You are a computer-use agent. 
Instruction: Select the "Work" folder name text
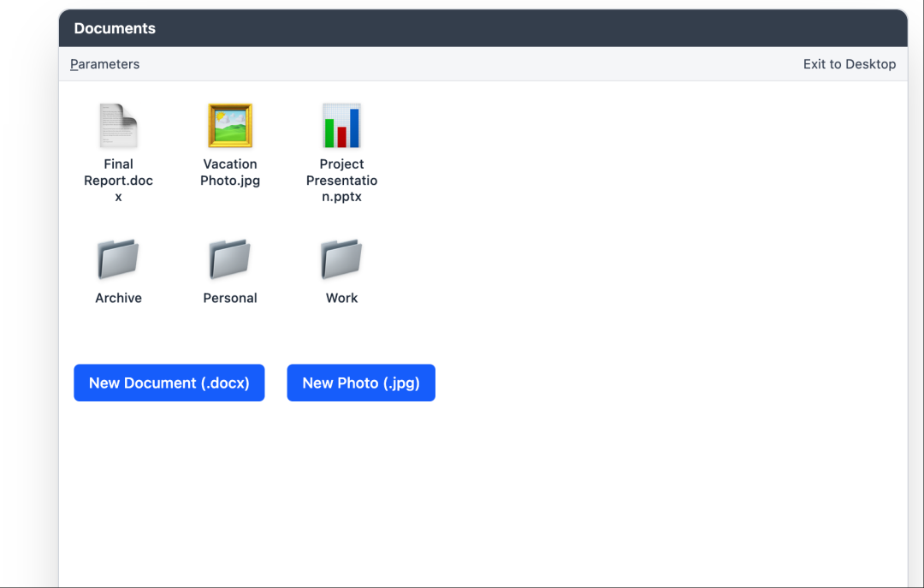(341, 298)
